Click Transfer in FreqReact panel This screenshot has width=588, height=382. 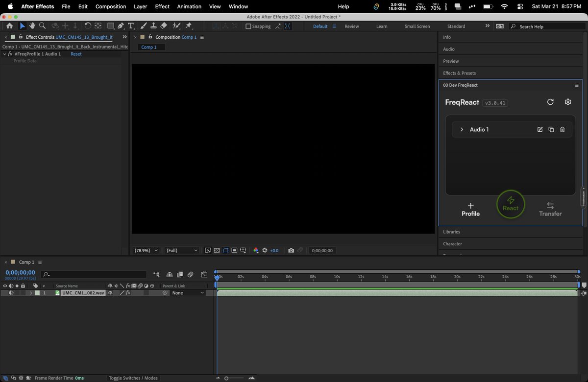pyautogui.click(x=550, y=210)
